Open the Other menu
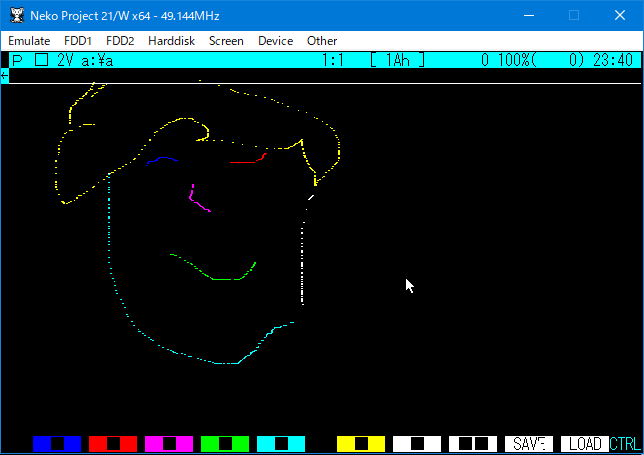This screenshot has width=644, height=455. [x=322, y=41]
